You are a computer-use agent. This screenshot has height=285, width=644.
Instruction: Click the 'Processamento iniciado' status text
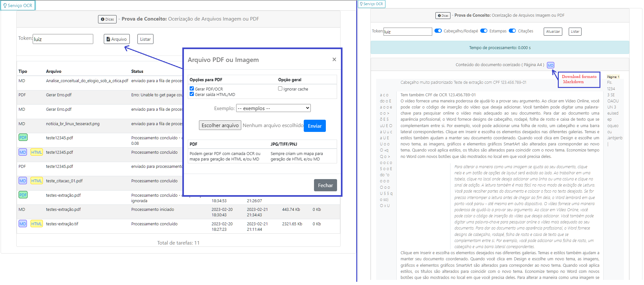(x=153, y=209)
